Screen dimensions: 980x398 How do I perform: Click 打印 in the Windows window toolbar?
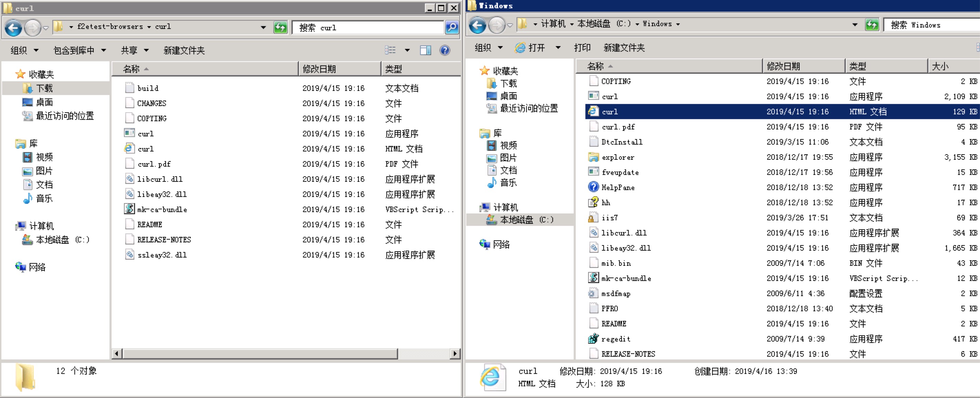coord(582,48)
